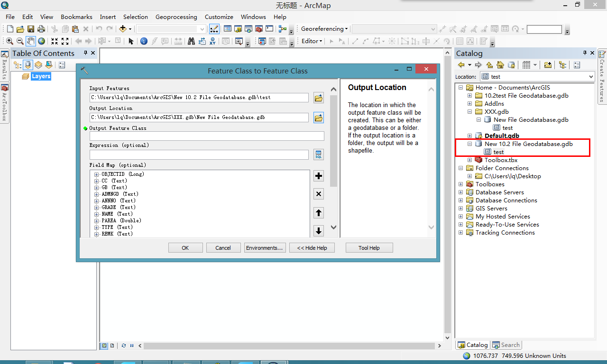Viewport: 607px width, 364px height.
Task: Toggle List By Drawing Order
Action: (x=18, y=65)
